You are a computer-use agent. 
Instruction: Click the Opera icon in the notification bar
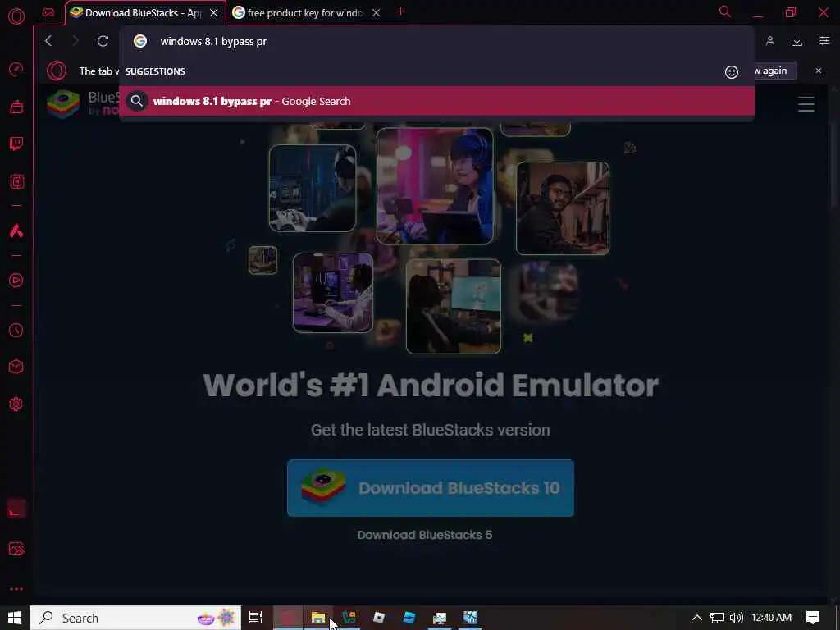(57, 71)
